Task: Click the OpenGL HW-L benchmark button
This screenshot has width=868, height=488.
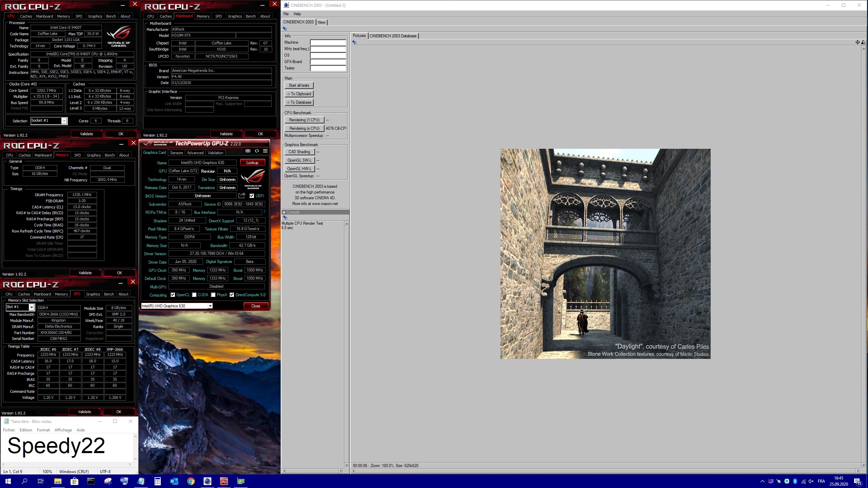Action: pos(299,169)
